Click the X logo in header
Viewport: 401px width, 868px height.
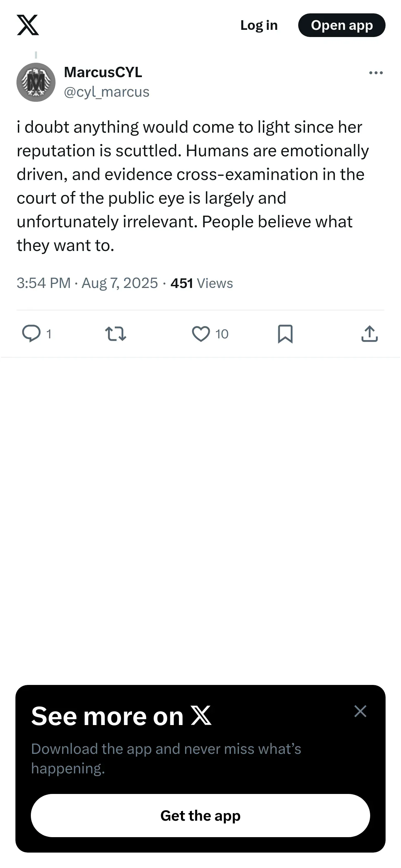pos(28,25)
